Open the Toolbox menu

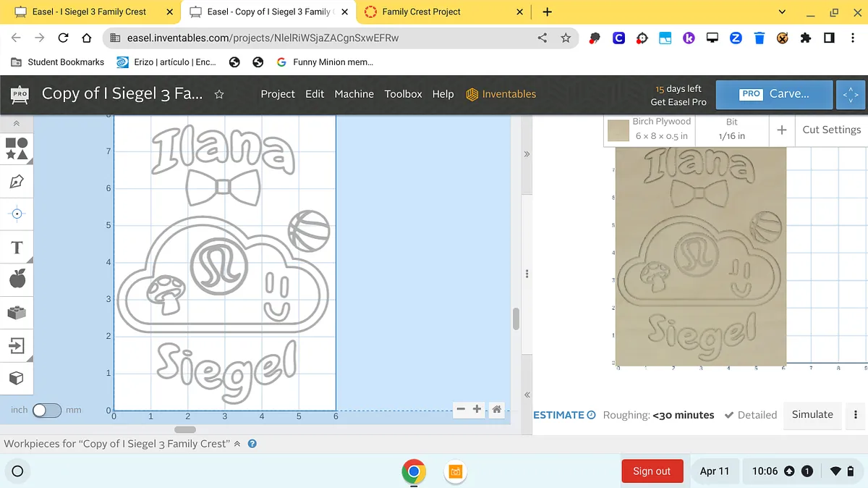403,94
